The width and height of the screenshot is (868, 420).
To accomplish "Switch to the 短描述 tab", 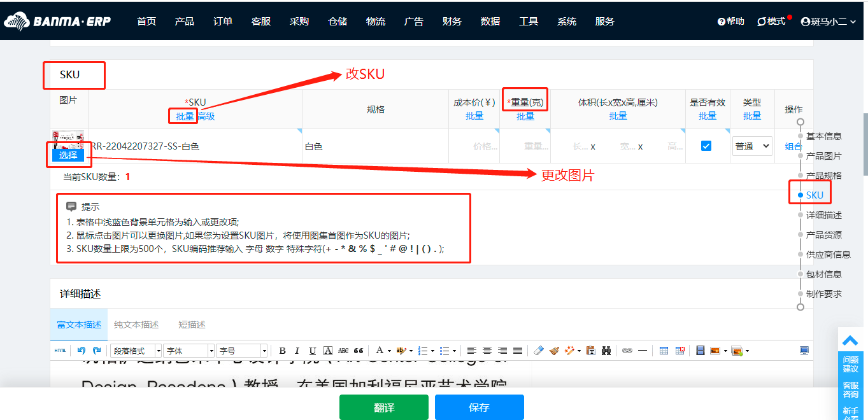I will [192, 325].
